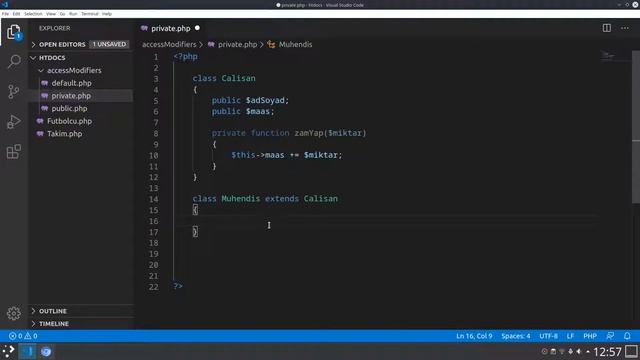Open the Edit menu
This screenshot has width=640, height=360.
16,14
